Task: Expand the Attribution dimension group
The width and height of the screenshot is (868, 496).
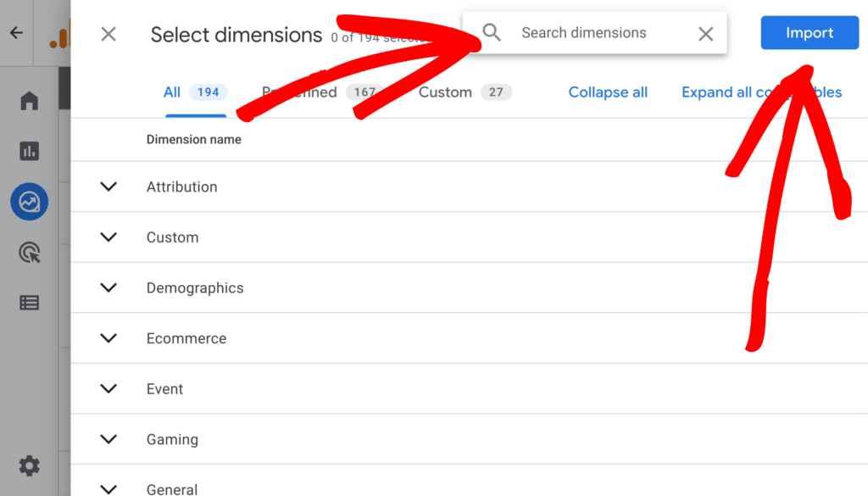Action: (x=108, y=187)
